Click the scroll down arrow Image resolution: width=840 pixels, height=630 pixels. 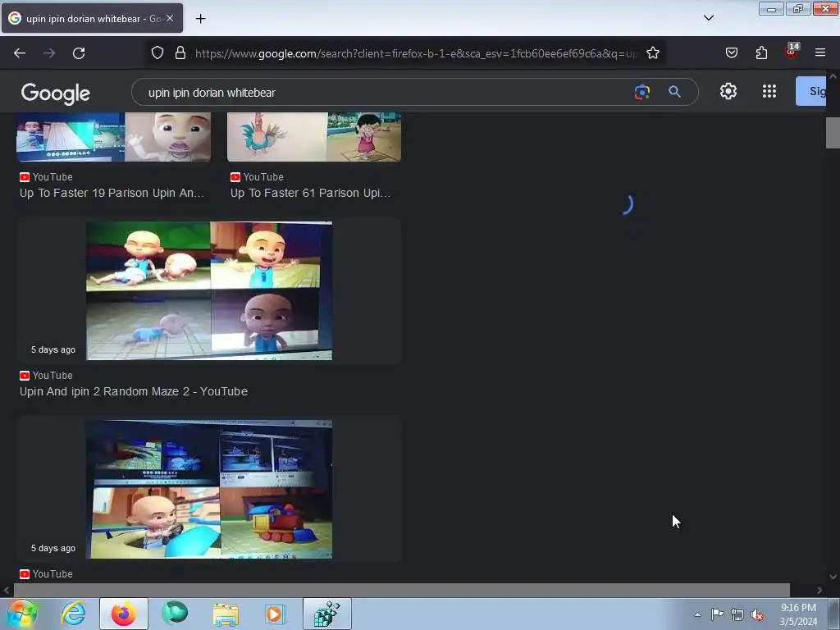click(x=833, y=577)
